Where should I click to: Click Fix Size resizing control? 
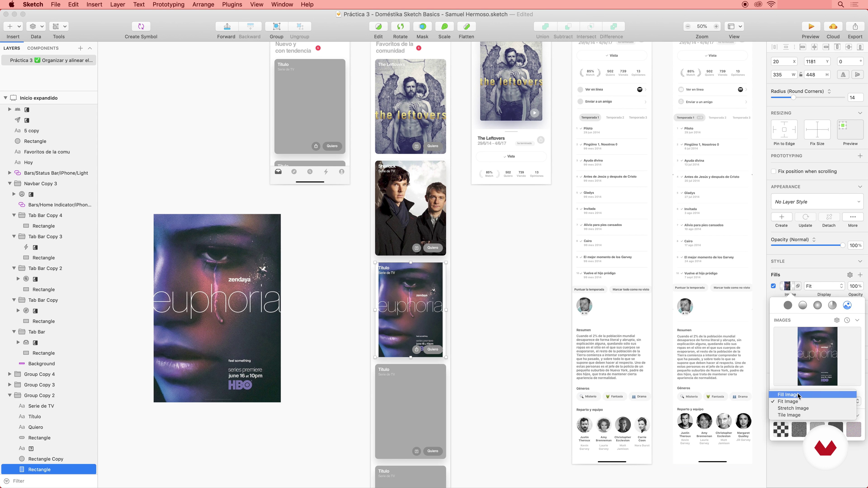coord(817,130)
